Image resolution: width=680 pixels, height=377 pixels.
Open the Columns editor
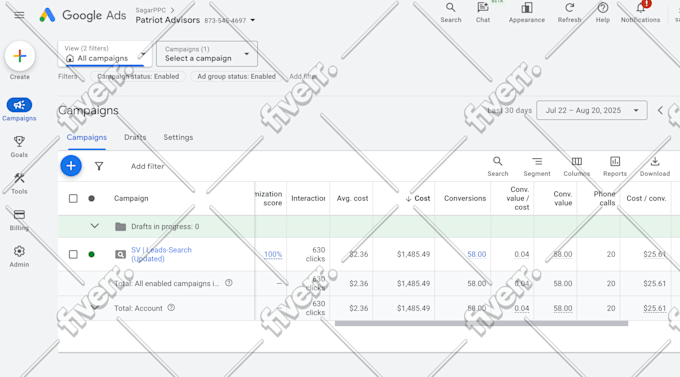576,167
